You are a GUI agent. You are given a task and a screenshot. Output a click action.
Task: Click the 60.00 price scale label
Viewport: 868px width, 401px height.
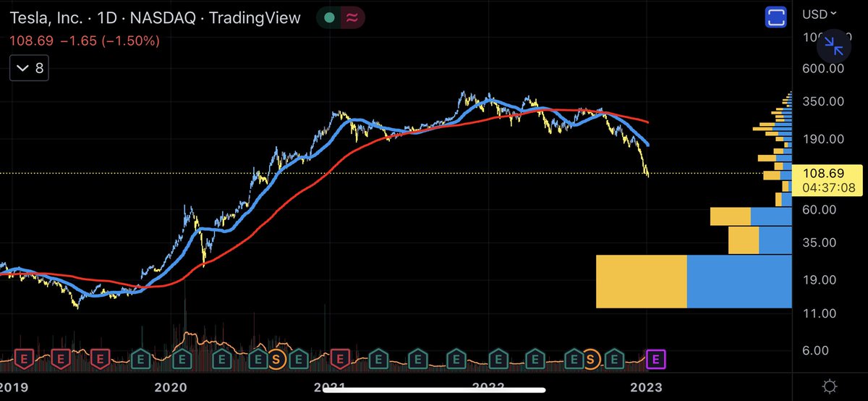pyautogui.click(x=820, y=209)
